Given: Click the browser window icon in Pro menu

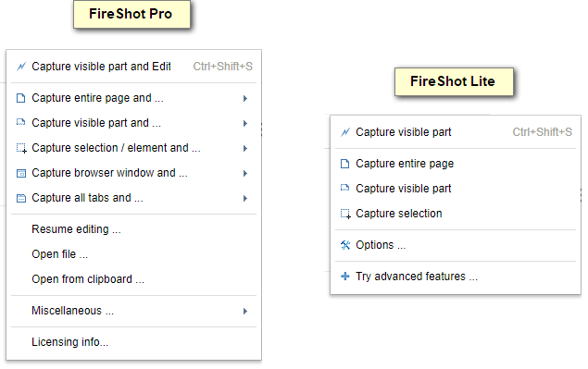Looking at the screenshot, I should [x=21, y=173].
